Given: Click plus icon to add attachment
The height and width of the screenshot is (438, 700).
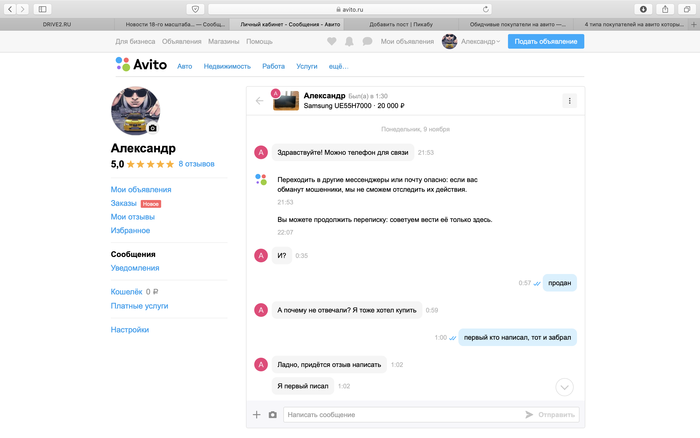Looking at the screenshot, I should (256, 414).
